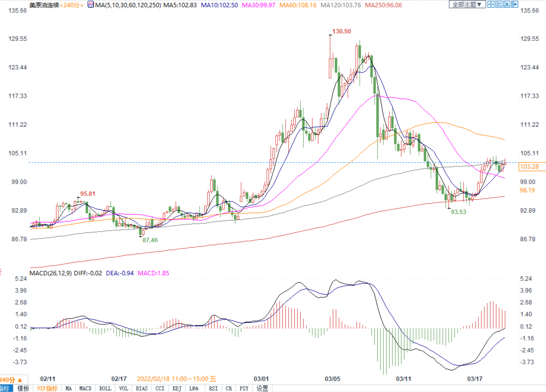Switch to the 指标 tab
The height and width of the screenshot is (392, 546).
tap(5, 388)
